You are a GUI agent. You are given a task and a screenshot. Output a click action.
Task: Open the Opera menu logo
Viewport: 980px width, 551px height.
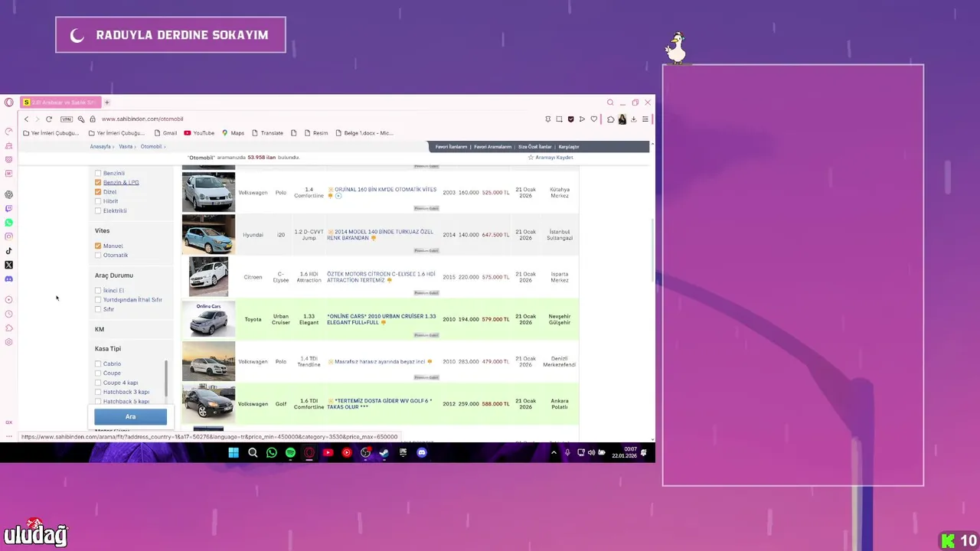(x=8, y=103)
